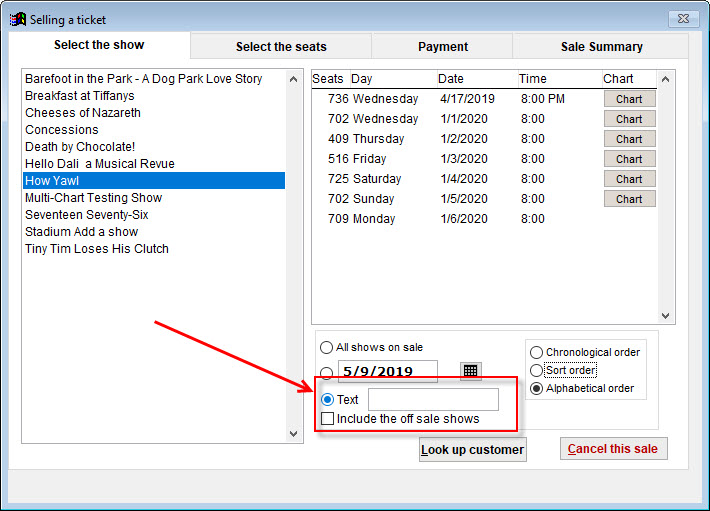This screenshot has width=710, height=511.
Task: Open Chart for 4/17/2019 performance
Action: pos(629,99)
